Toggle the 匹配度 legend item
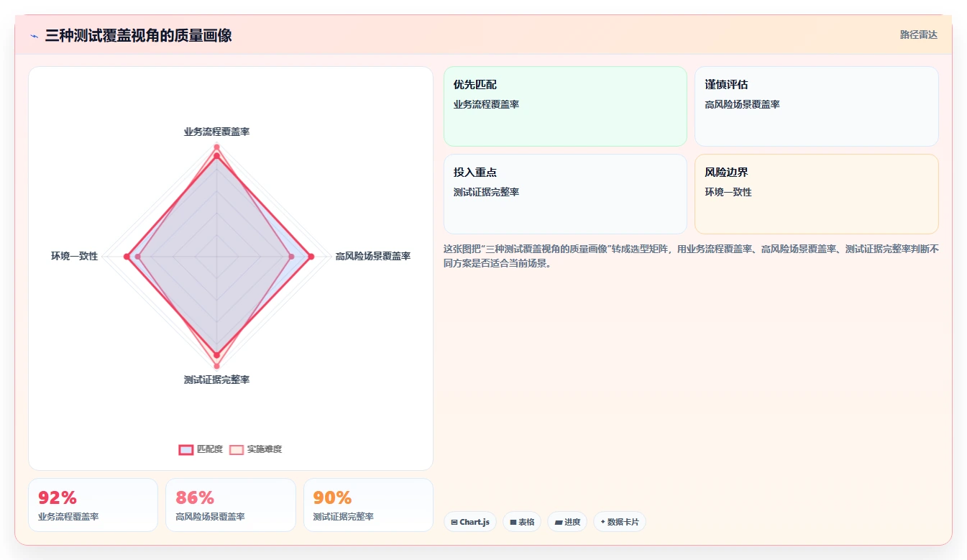The image size is (967, 560). point(201,449)
